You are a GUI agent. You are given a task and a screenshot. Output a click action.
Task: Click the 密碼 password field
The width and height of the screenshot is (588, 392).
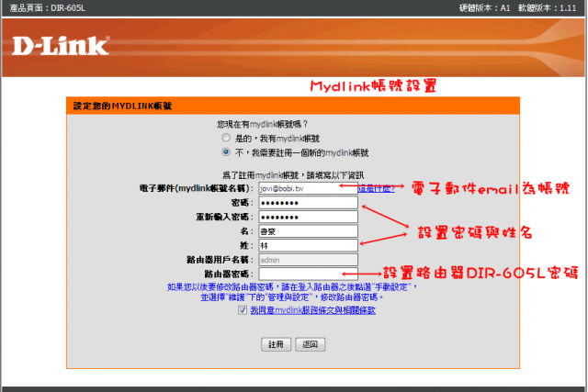pyautogui.click(x=309, y=203)
